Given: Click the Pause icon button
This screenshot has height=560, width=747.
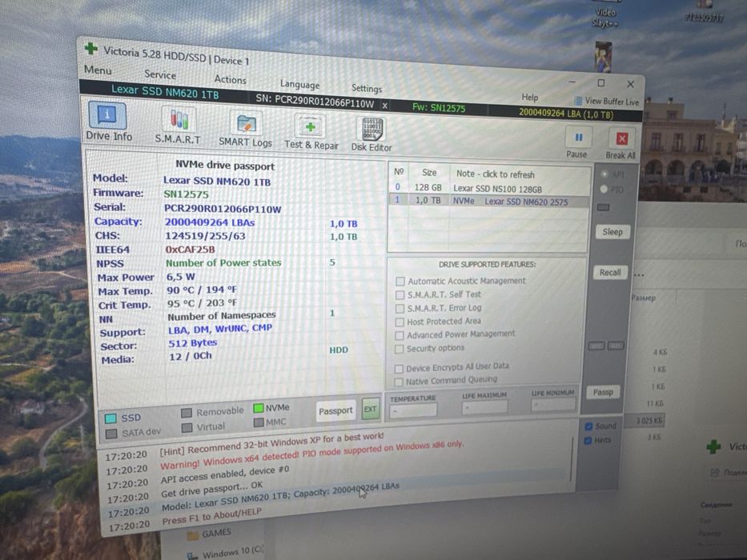Looking at the screenshot, I should 578,138.
